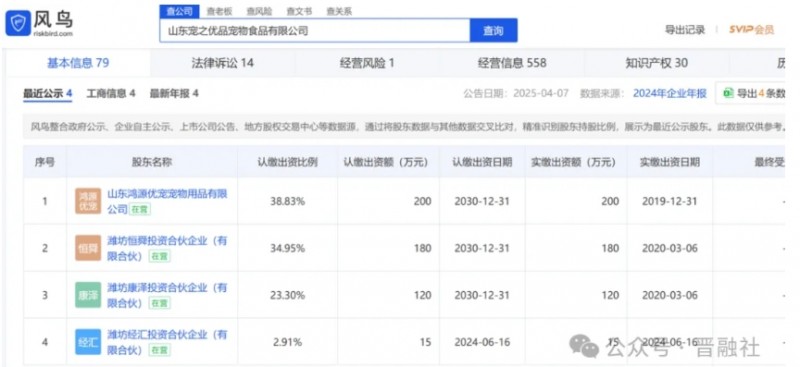Click the 鸿源优宠 shareholder logo icon
Screen dimensions: 800x367
coord(88,201)
